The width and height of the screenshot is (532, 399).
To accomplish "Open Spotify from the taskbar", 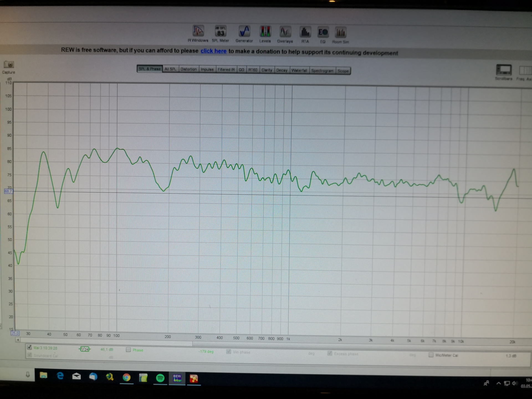I will pos(160,378).
